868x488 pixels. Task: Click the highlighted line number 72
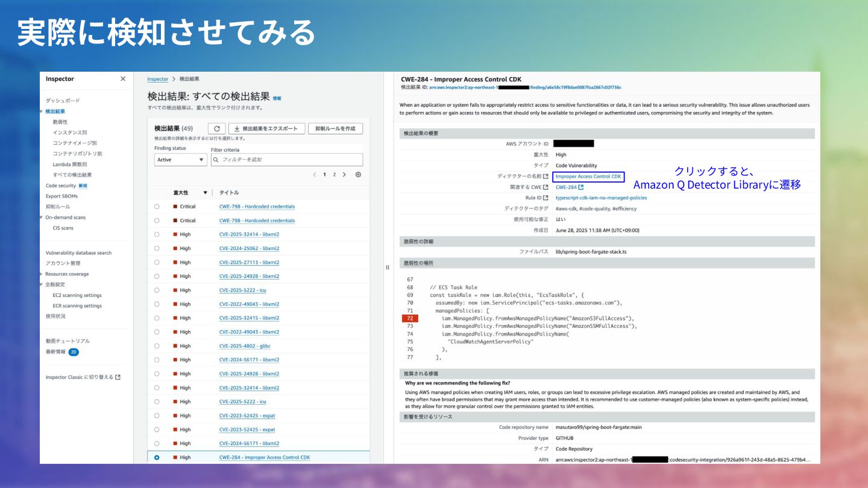pyautogui.click(x=410, y=318)
